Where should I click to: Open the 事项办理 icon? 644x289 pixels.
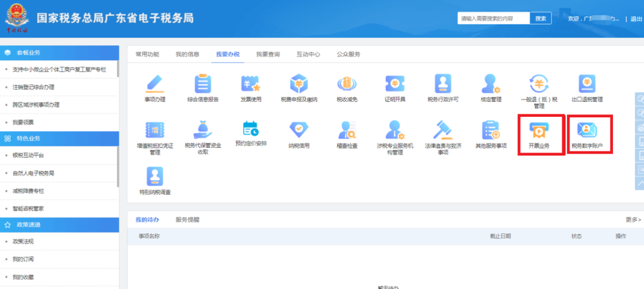pyautogui.click(x=155, y=84)
